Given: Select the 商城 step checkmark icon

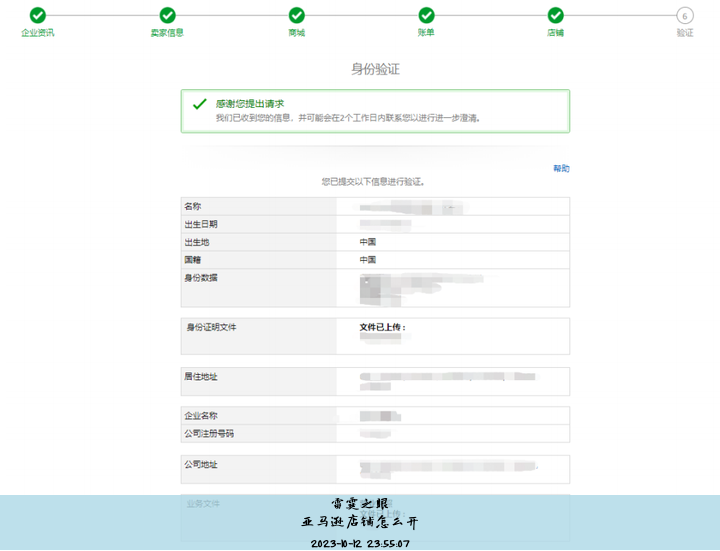Looking at the screenshot, I should (x=297, y=15).
